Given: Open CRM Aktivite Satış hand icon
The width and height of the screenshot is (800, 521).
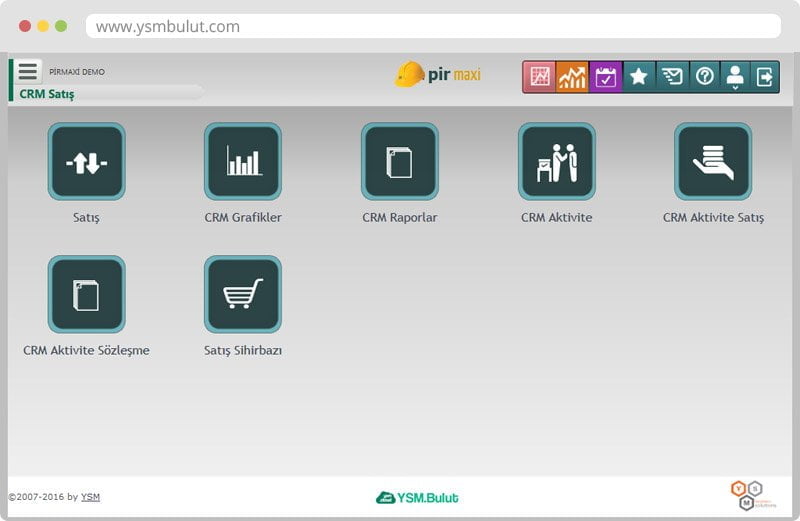Looking at the screenshot, I should (713, 162).
